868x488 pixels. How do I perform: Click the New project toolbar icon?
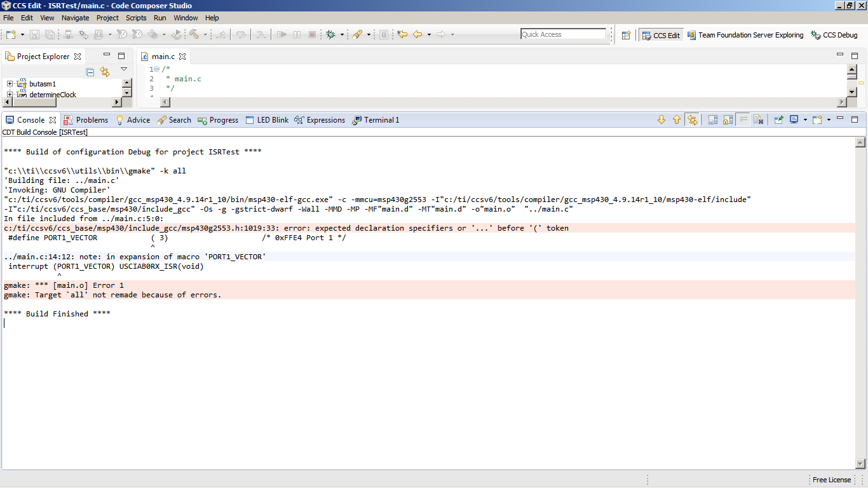11,34
